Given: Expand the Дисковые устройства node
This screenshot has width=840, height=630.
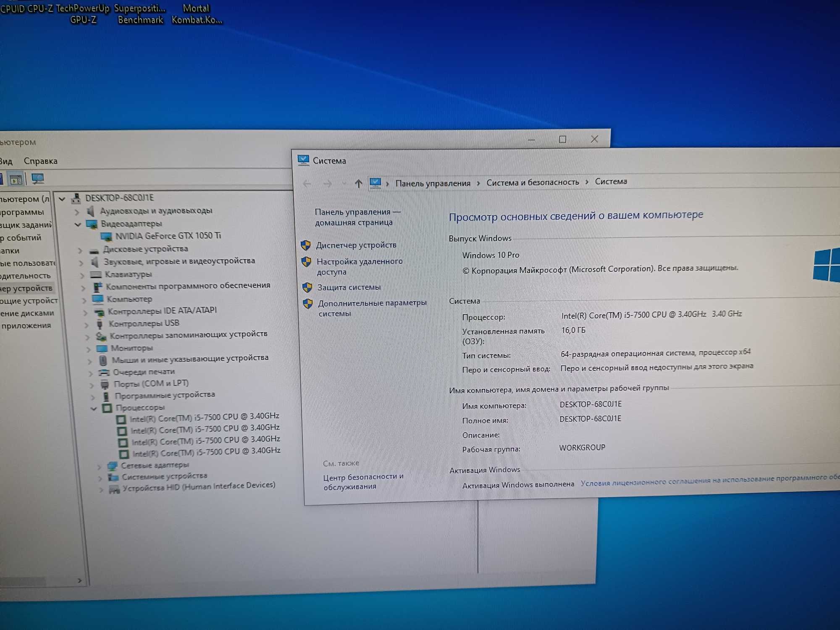Looking at the screenshot, I should (80, 251).
